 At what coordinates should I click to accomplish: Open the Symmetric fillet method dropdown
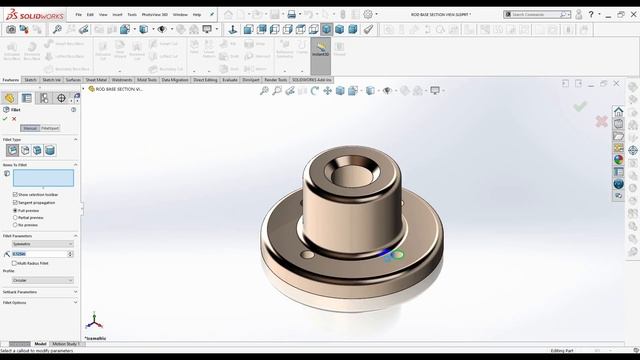(x=43, y=244)
